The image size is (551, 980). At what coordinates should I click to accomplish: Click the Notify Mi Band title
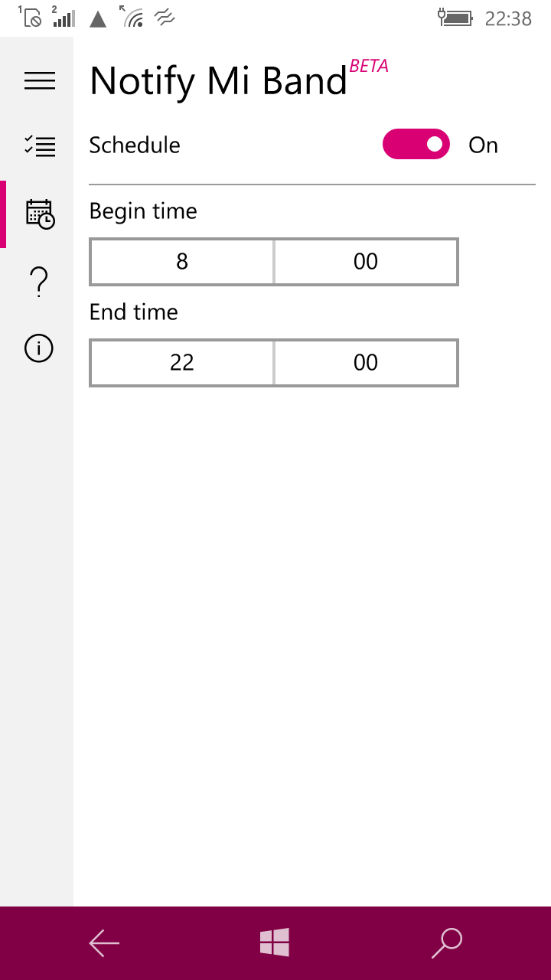pos(218,81)
